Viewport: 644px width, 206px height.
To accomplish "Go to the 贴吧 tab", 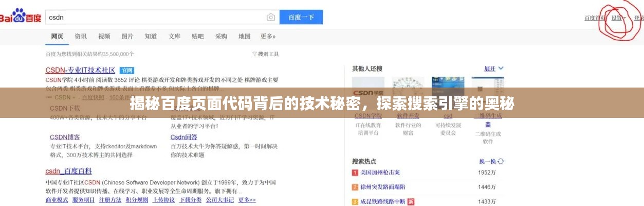I will pyautogui.click(x=198, y=36).
